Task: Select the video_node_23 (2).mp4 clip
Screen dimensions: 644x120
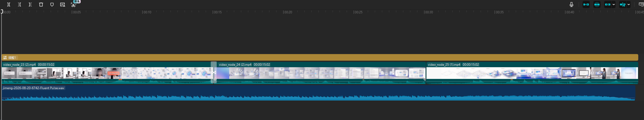Action: coord(108,73)
